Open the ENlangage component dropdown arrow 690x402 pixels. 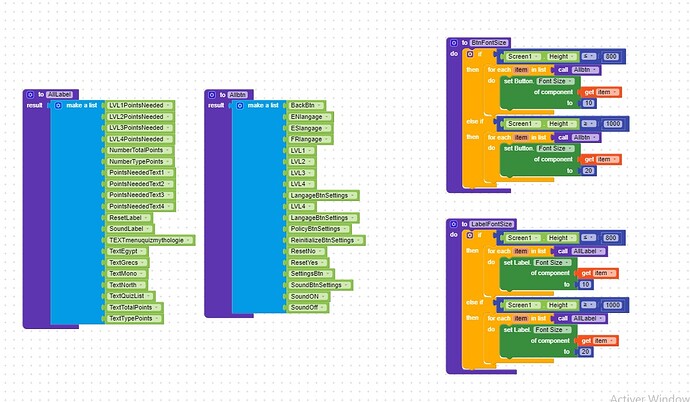pos(327,117)
